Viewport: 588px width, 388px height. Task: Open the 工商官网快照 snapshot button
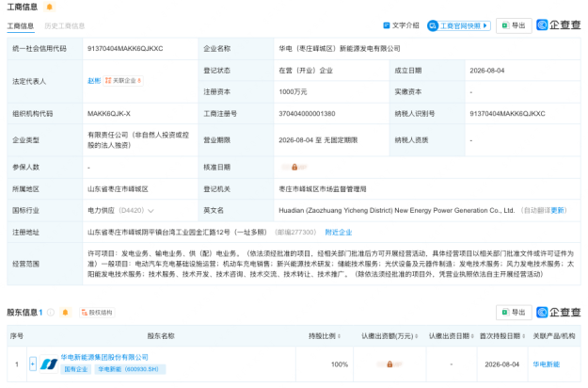point(459,25)
